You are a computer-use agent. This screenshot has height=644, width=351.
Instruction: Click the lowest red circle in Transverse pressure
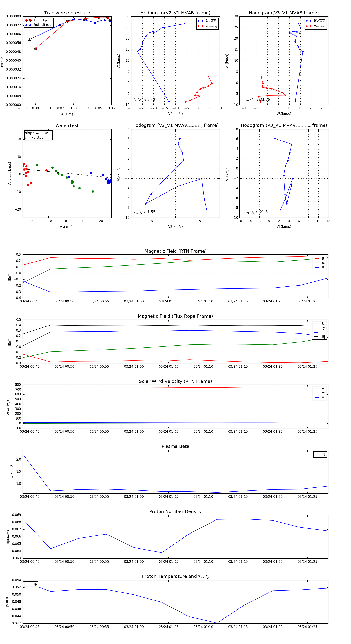point(35,49)
